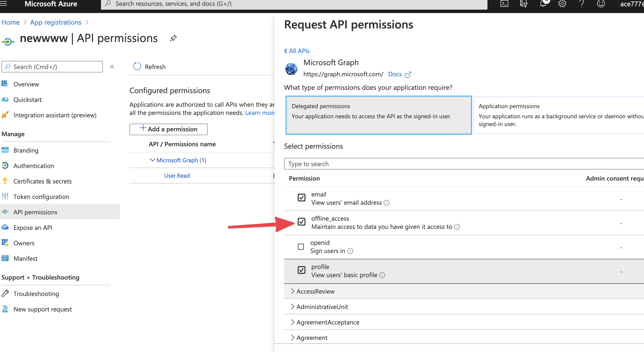The image size is (644, 352).
Task: Check the openid permission checkbox
Action: 301,247
